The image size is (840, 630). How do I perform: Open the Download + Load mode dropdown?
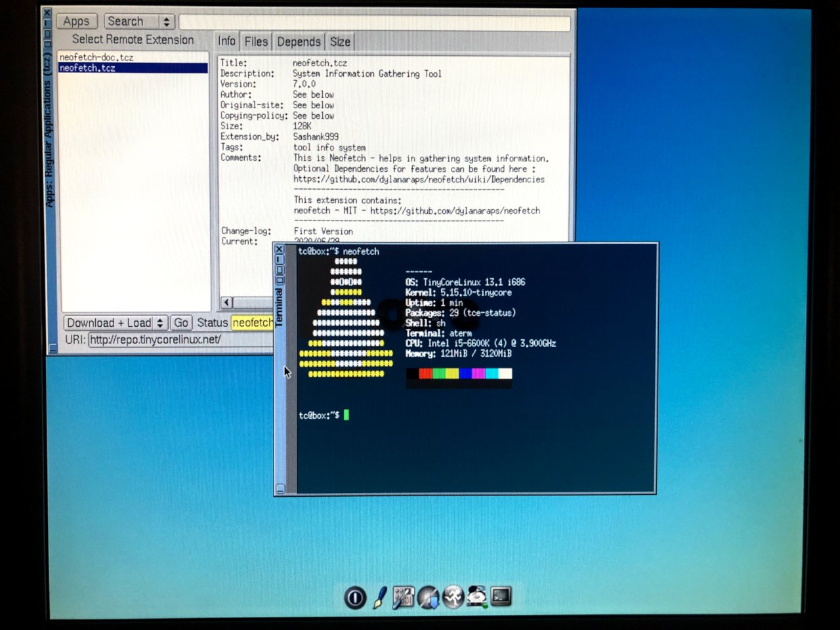coord(115,323)
